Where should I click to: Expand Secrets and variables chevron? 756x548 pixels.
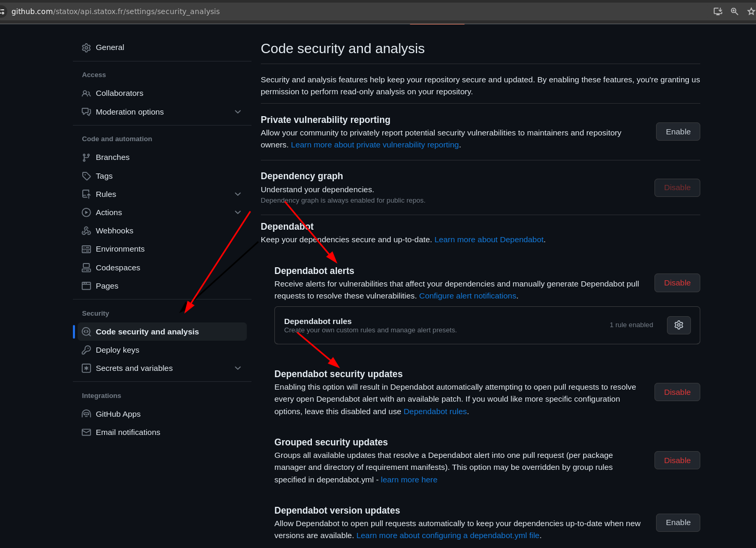click(x=238, y=368)
